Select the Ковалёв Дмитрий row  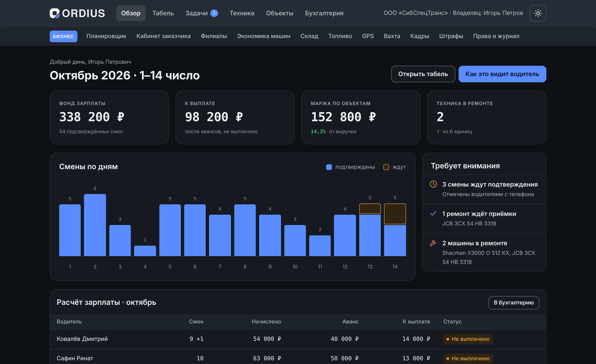tap(298, 339)
